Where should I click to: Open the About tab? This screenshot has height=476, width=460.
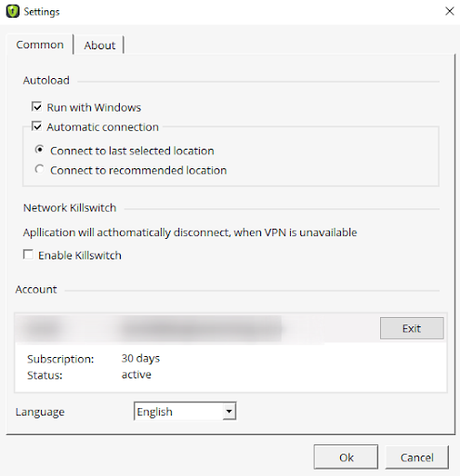(99, 46)
